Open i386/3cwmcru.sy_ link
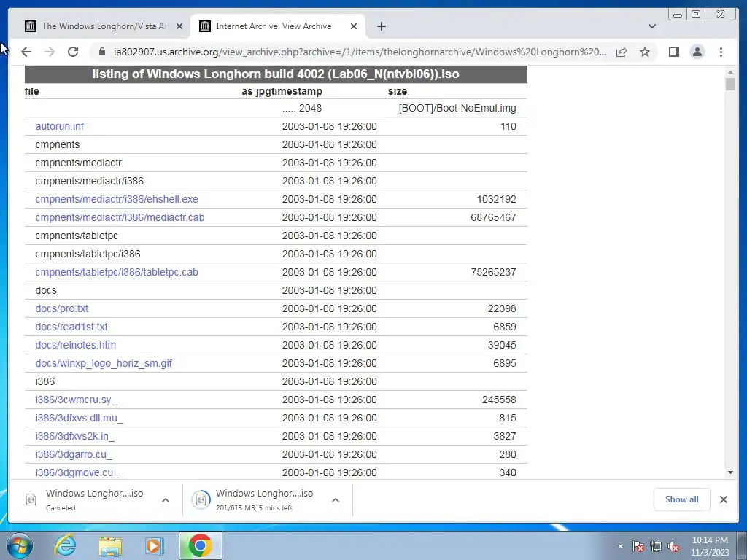This screenshot has height=560, width=747. pyautogui.click(x=76, y=400)
